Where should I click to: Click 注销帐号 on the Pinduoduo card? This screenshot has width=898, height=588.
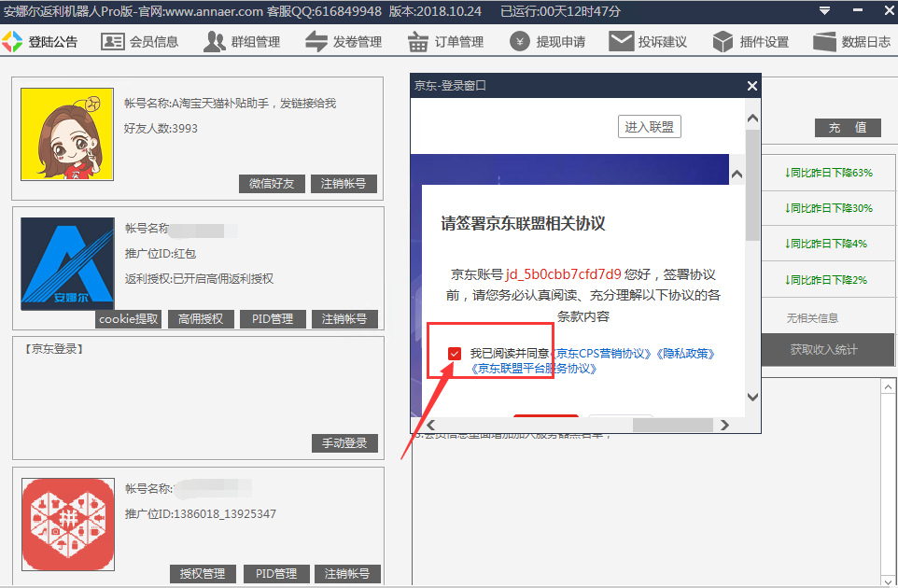coord(347,574)
